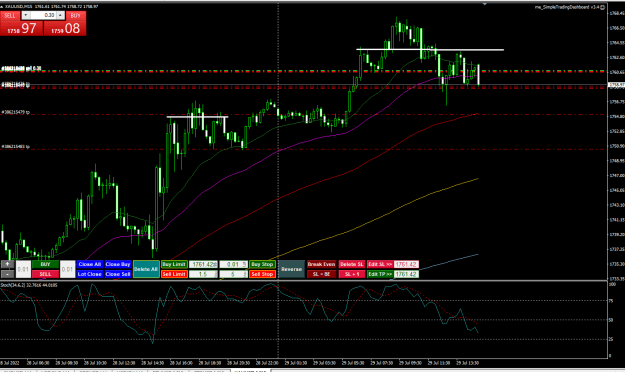Screen dimensions: 625x372
Task: Click Close Buy button
Action: click(x=118, y=264)
